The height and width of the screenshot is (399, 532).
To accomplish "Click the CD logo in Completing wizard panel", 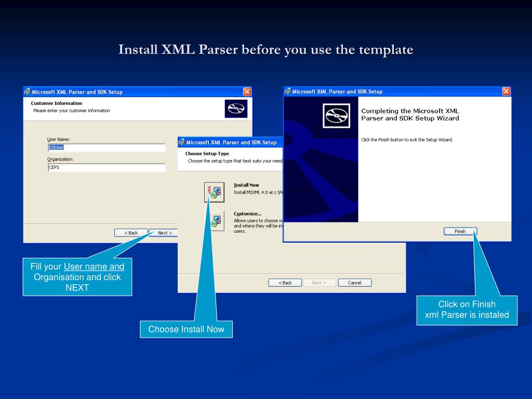I will (x=337, y=116).
